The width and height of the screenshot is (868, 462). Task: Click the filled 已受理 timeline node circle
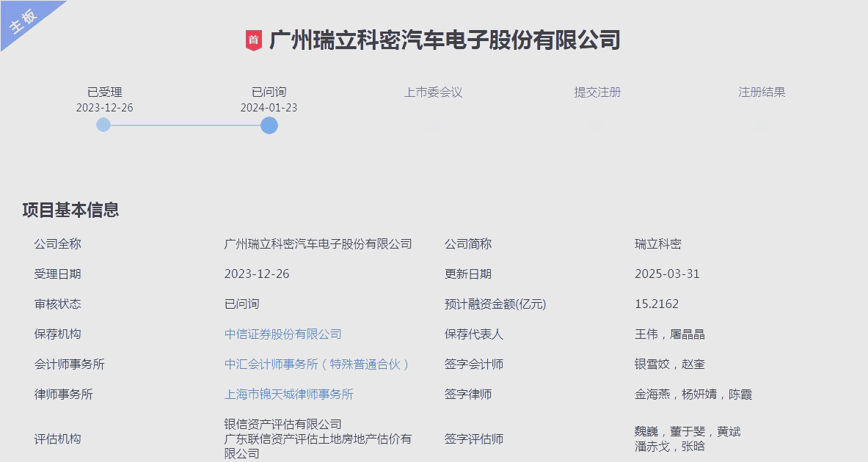(x=103, y=125)
